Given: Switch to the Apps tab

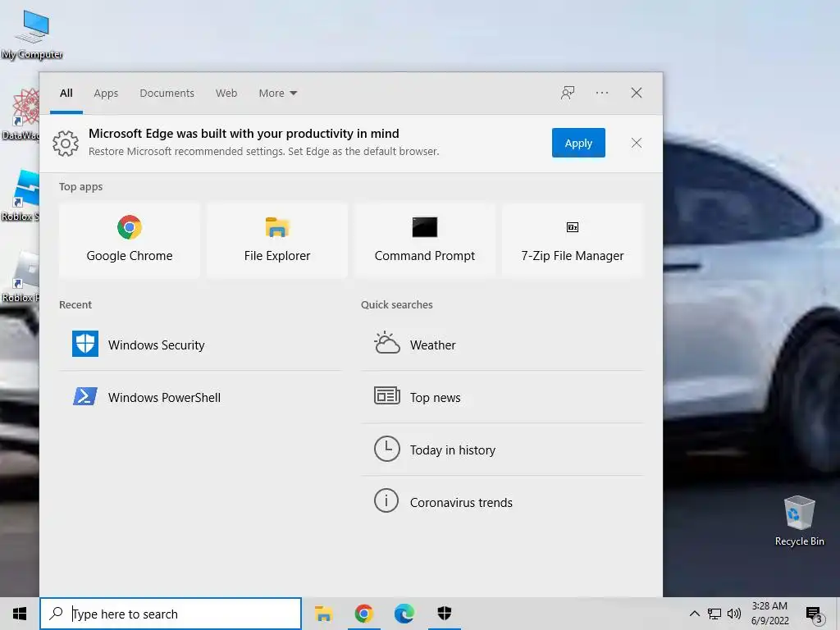Looking at the screenshot, I should pyautogui.click(x=106, y=93).
